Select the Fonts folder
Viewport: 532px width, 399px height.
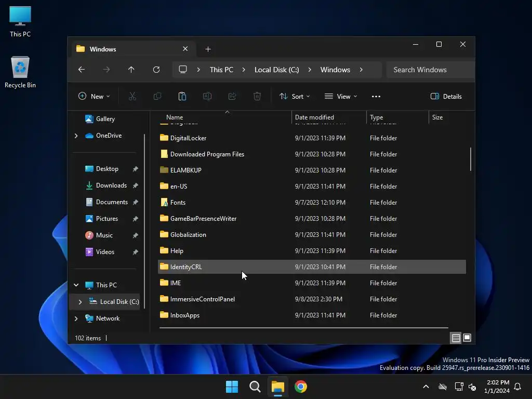pyautogui.click(x=312, y=202)
